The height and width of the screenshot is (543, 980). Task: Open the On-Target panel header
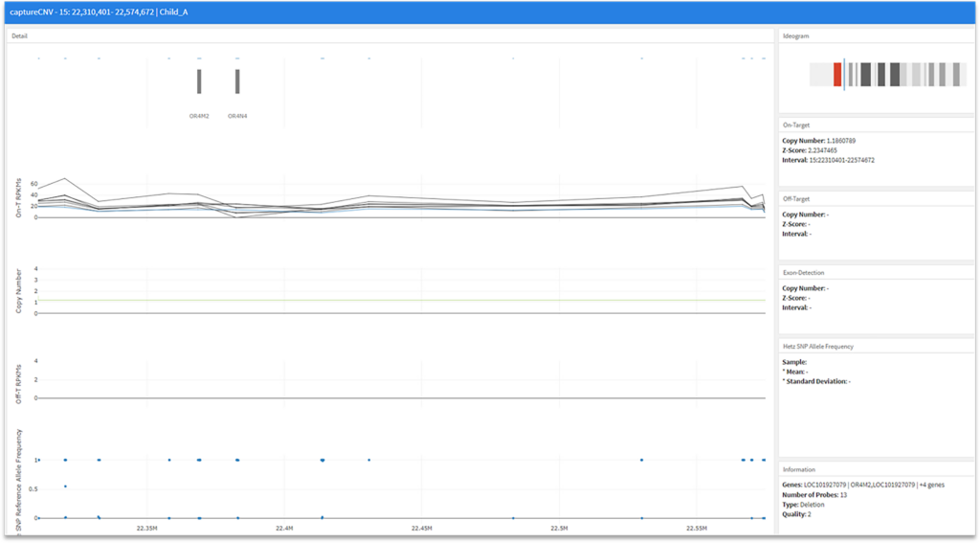(x=797, y=124)
